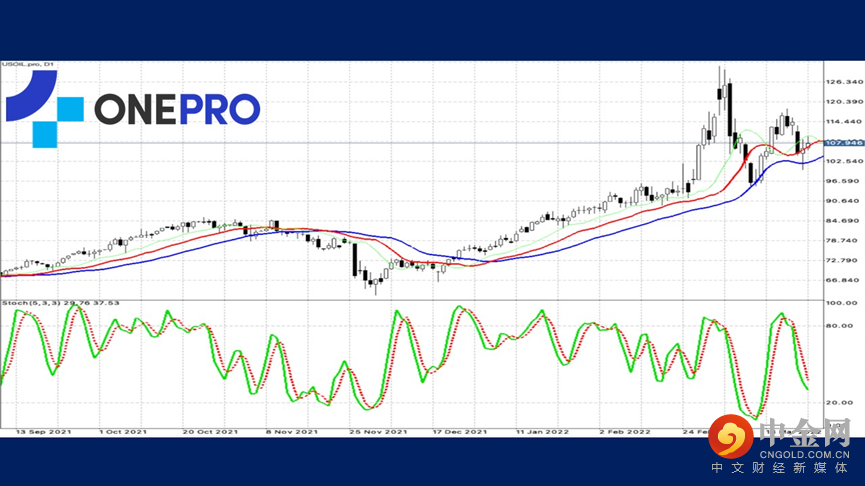
Task: Click the 11 Jan 2022 date label
Action: (x=542, y=432)
